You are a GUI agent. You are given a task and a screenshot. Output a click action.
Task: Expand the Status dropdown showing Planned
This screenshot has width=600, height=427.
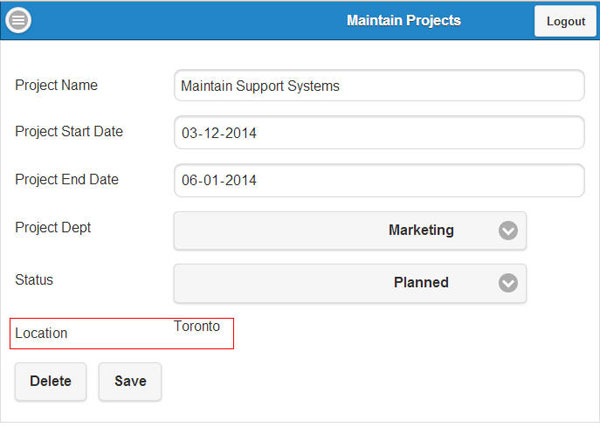point(350,283)
